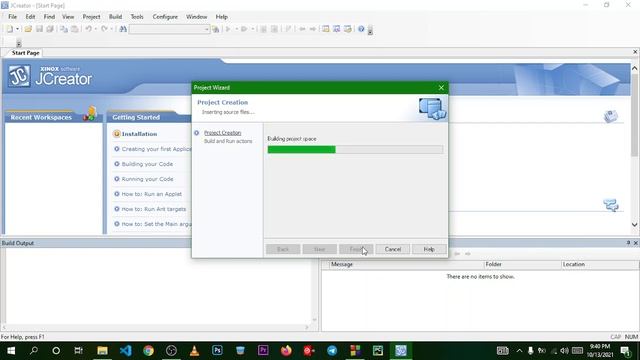Click the blue Help question mark icon

click(x=361, y=29)
